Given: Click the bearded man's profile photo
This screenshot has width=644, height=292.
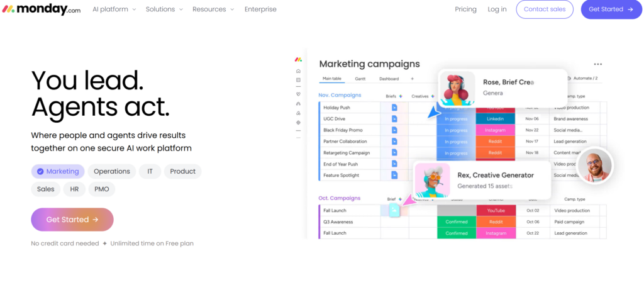Looking at the screenshot, I should 594,166.
